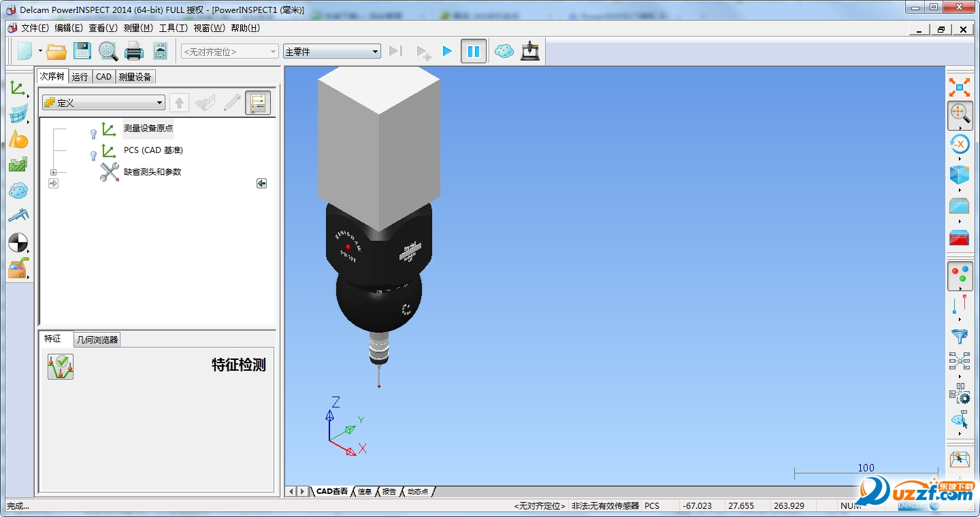Click the funnel filter icon
The width and height of the screenshot is (980, 517).
pos(960,336)
